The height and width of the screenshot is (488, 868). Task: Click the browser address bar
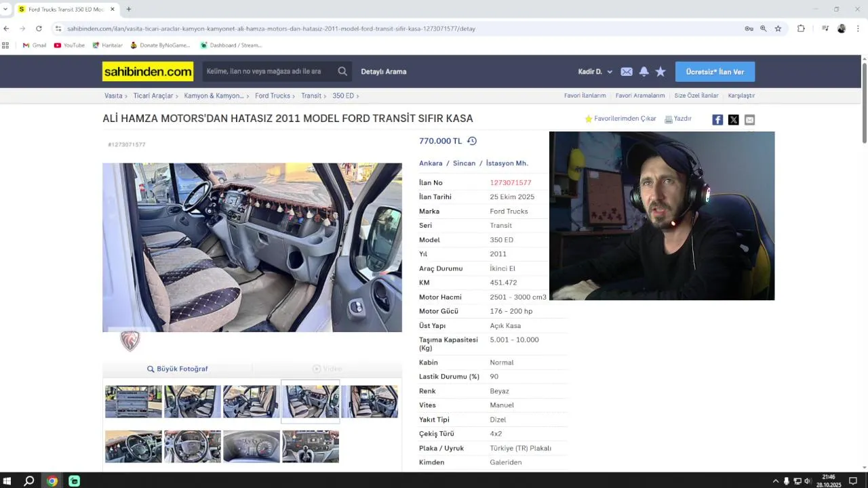click(400, 28)
